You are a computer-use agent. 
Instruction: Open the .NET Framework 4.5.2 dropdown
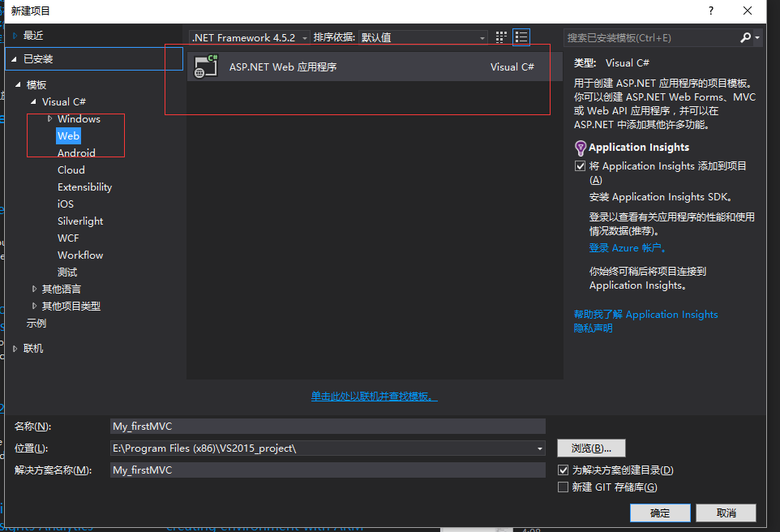[x=250, y=37]
